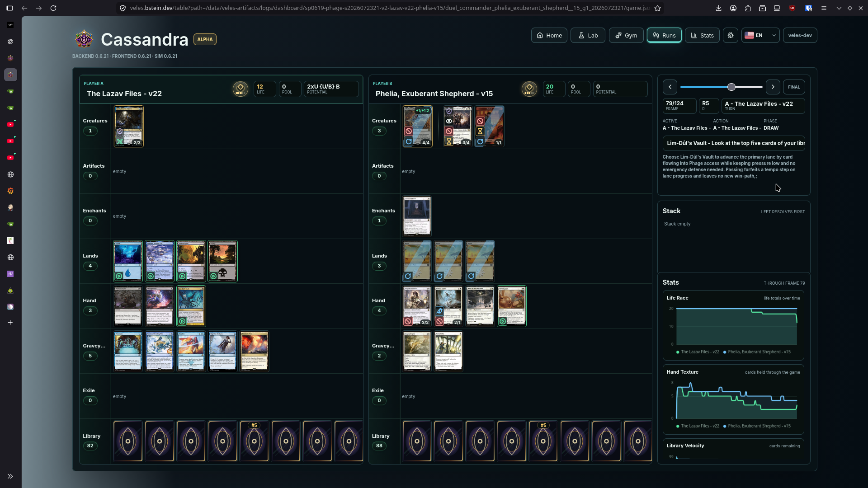Viewport: 868px width, 488px height.
Task: Open the Lab tab
Action: (x=588, y=35)
